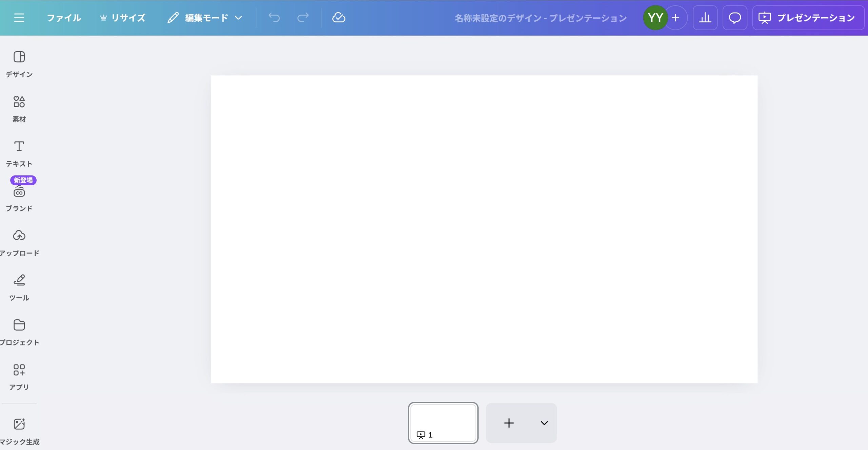Open the ファイル menu
The width and height of the screenshot is (868, 450).
pos(64,18)
